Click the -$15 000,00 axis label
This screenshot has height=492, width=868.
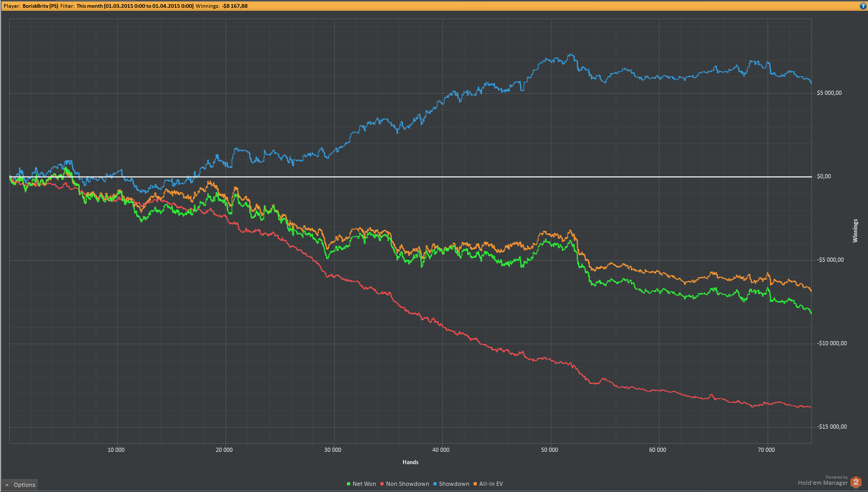pos(831,427)
